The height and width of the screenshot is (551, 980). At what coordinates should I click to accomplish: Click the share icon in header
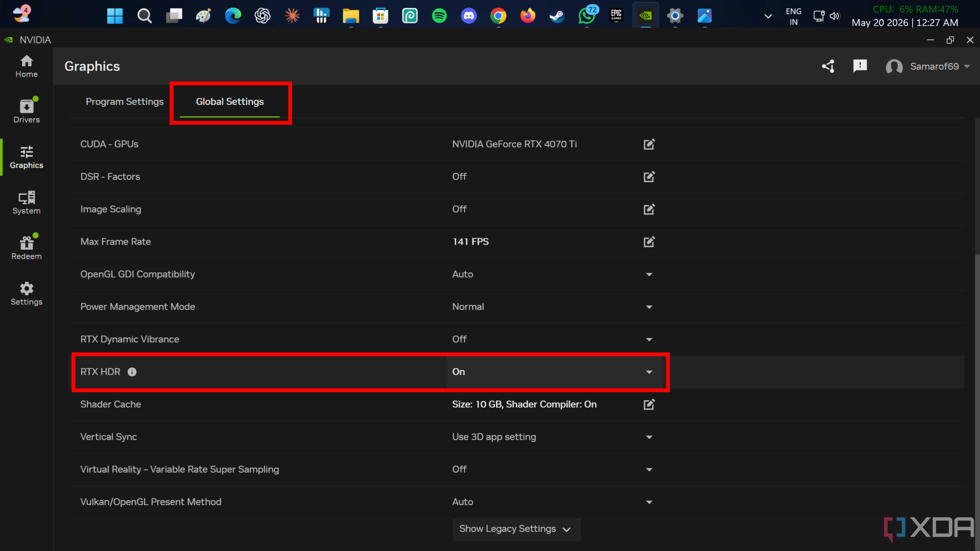point(828,66)
